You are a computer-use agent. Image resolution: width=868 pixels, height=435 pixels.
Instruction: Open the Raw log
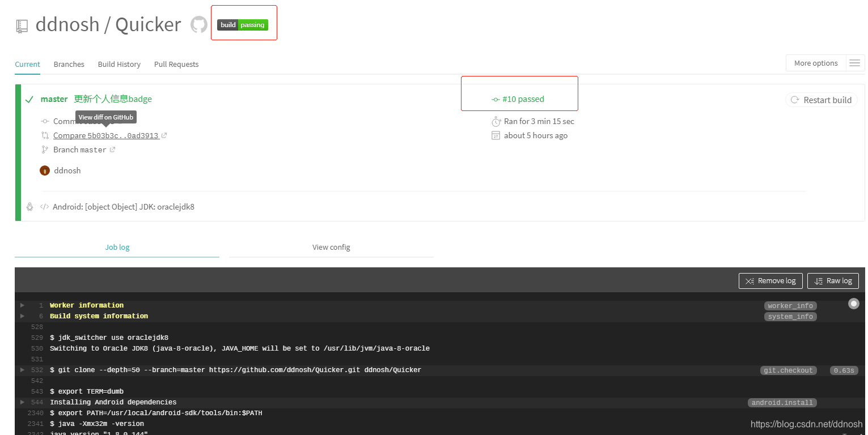click(833, 280)
